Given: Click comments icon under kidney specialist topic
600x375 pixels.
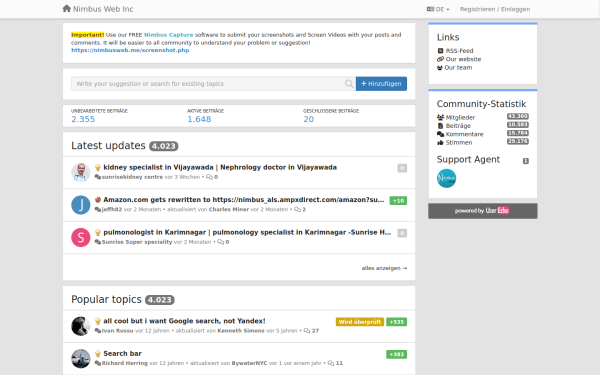Looking at the screenshot, I should tap(209, 177).
